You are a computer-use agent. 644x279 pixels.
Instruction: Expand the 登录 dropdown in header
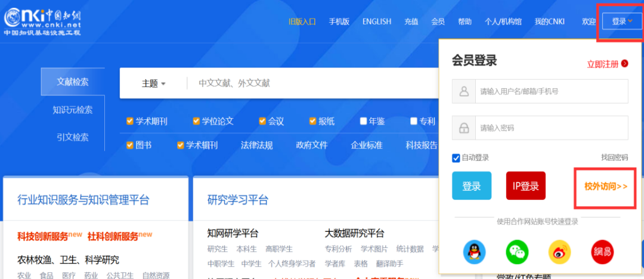pyautogui.click(x=622, y=21)
